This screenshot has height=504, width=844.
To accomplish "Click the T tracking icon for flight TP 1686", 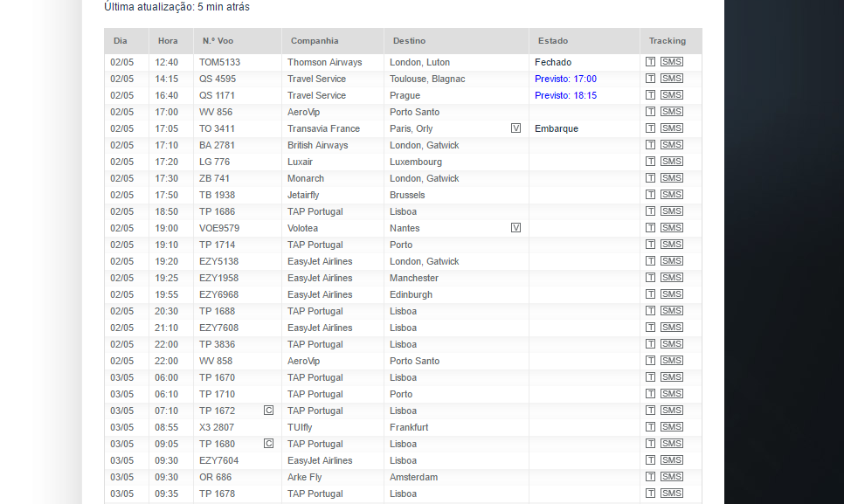I will (x=650, y=211).
